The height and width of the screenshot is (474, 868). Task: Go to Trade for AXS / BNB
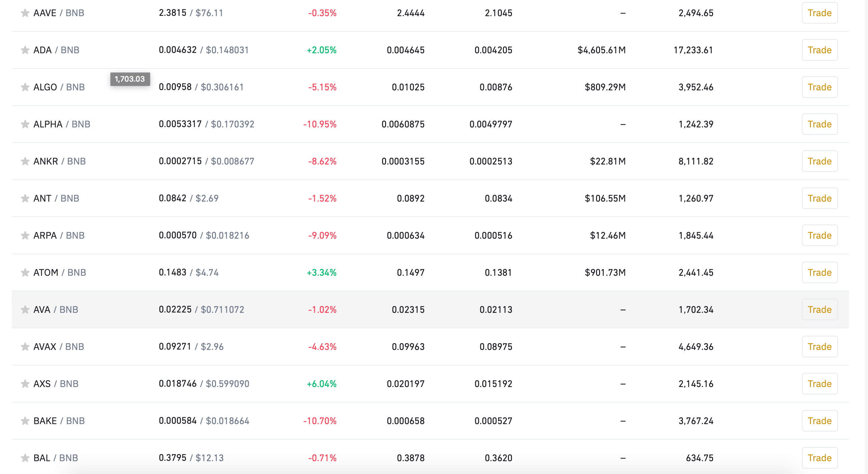pyautogui.click(x=819, y=384)
